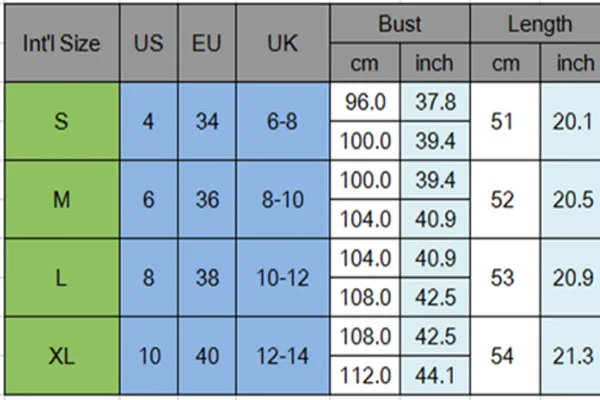600x400 pixels.
Task: Select the UK 6-8 cell
Action: click(282, 122)
